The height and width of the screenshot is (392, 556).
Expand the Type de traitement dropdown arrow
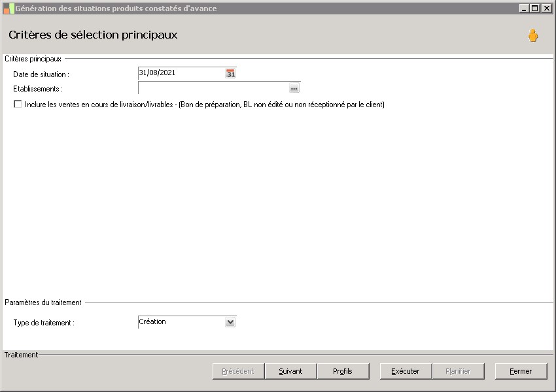coord(230,322)
